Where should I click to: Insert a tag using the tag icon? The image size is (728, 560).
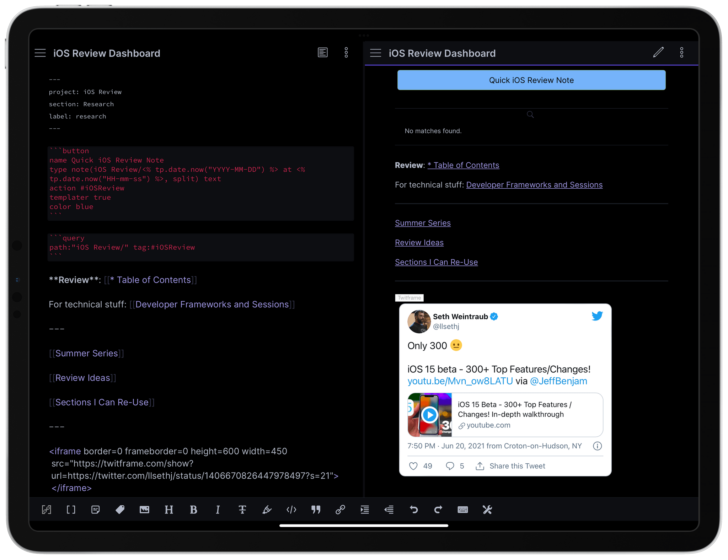point(120,510)
